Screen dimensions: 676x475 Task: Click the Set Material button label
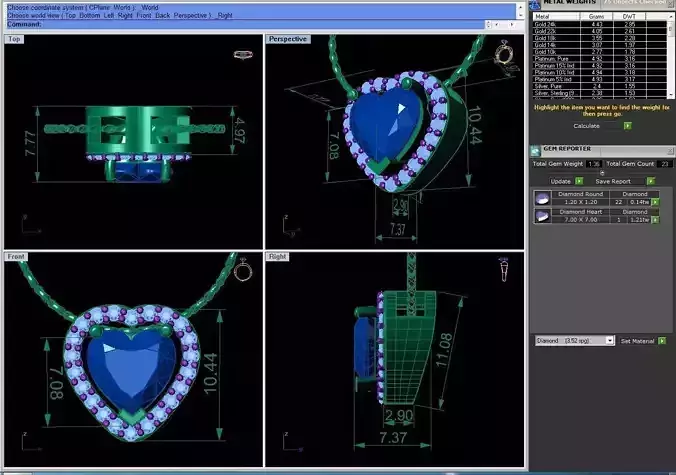pyautogui.click(x=637, y=341)
